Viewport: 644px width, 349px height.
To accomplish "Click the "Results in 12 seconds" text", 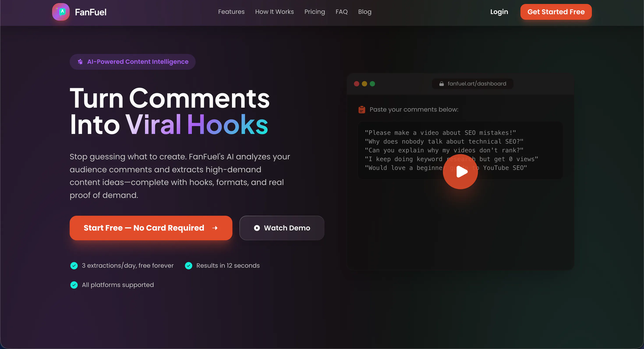I will 228,266.
